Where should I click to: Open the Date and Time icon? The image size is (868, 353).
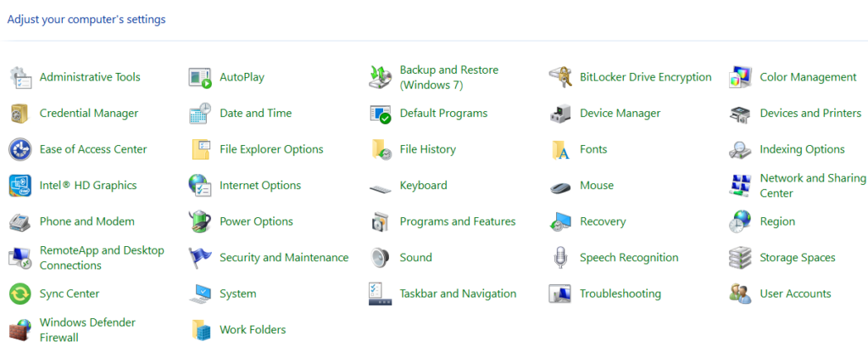point(200,114)
